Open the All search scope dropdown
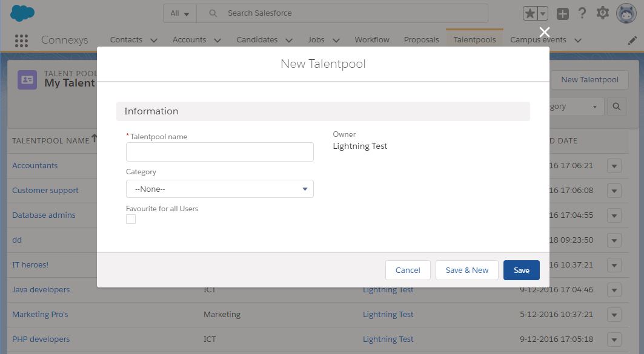Viewport: 644px width, 354px height. tap(180, 13)
